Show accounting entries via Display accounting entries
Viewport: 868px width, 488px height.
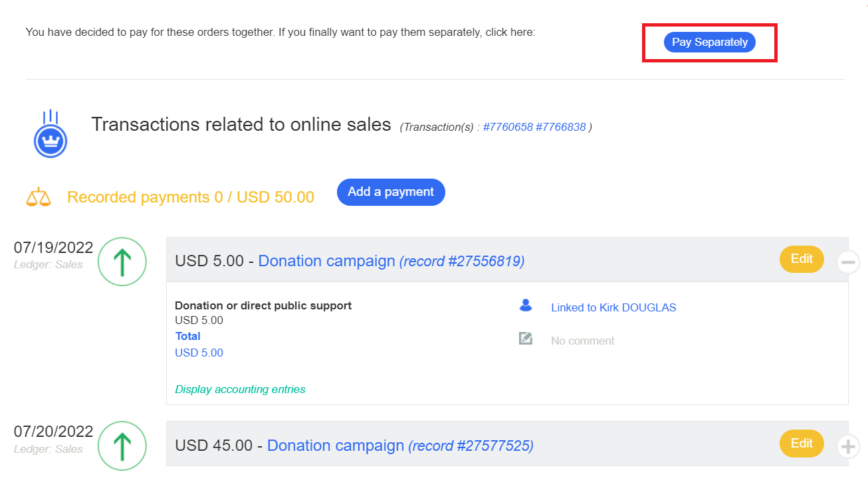[x=240, y=390]
